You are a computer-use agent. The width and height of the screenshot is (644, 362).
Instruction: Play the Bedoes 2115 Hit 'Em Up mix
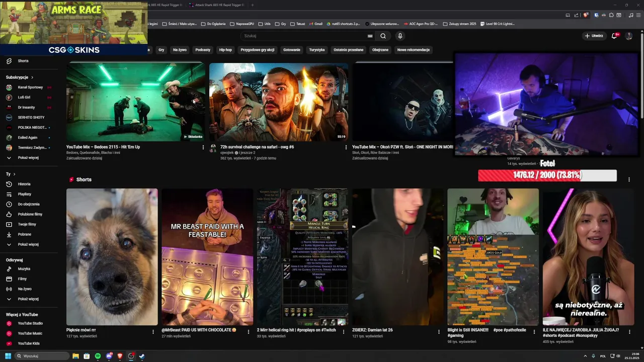(x=136, y=102)
